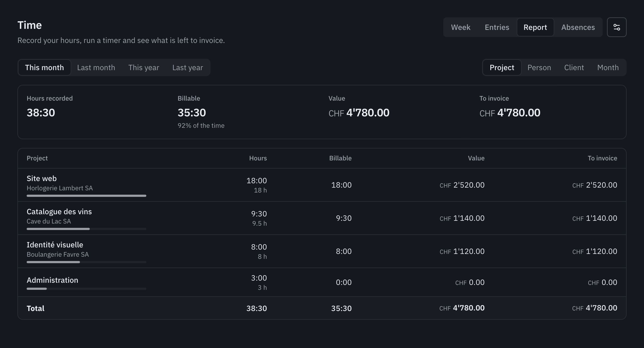Click the Identité visuelle project name
This screenshot has height=348, width=644.
(55, 245)
